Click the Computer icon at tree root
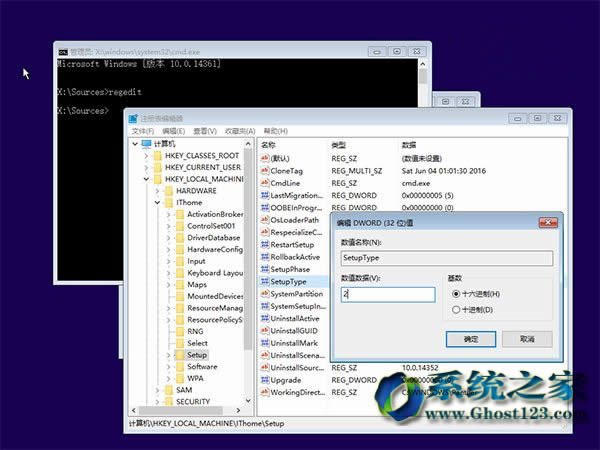600x450 pixels. click(x=146, y=143)
